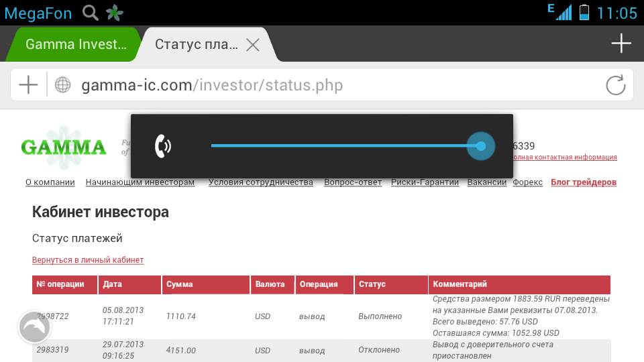Tap the 11:05 clock
The width and height of the screenshot is (644, 362).
click(x=617, y=13)
